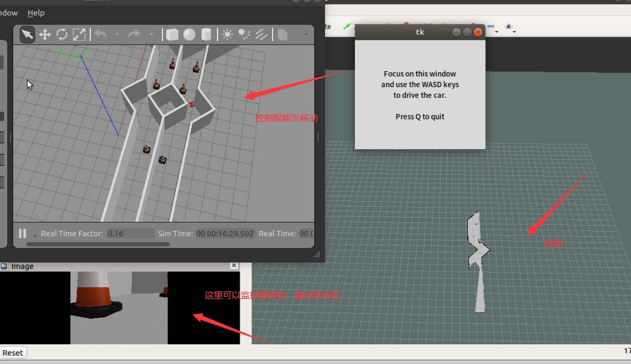Image resolution: width=631 pixels, height=364 pixels.
Task: Click the Sim Time value field
Action: click(x=225, y=233)
